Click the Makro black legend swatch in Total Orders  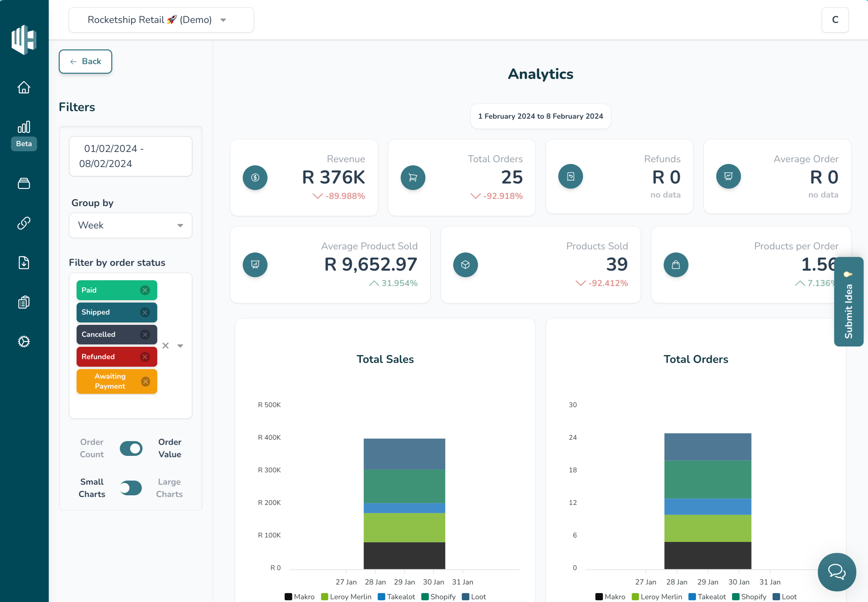[599, 597]
